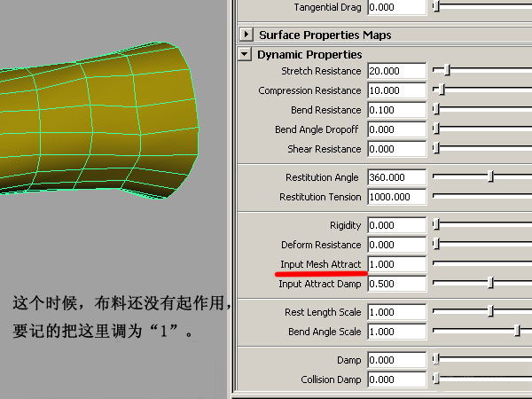Screen dimensions: 532x399
Task: Click the Rest Length Scale field
Action: pos(396,312)
